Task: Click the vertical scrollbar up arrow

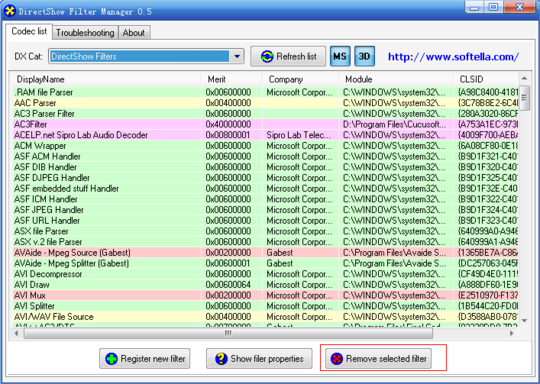Action: tap(524, 79)
